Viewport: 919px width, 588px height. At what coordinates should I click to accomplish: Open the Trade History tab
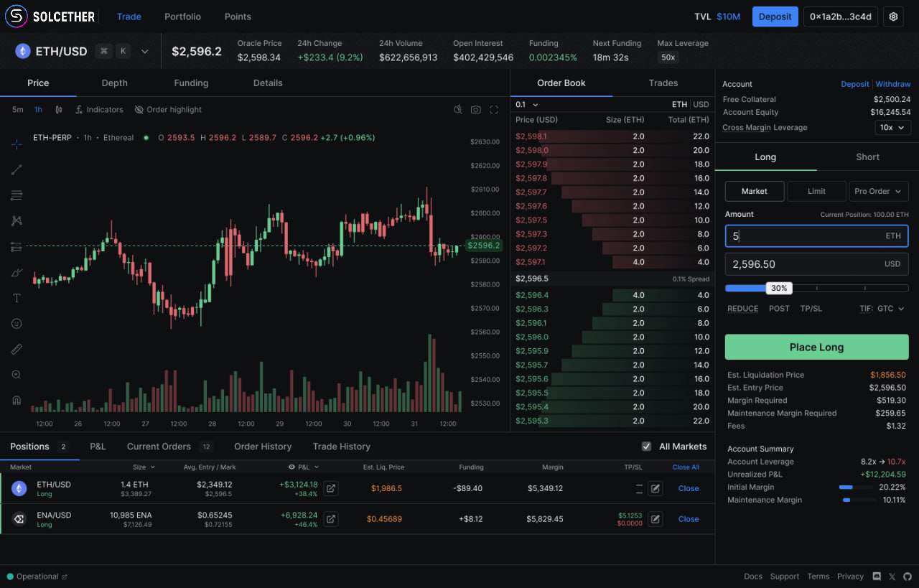(341, 446)
